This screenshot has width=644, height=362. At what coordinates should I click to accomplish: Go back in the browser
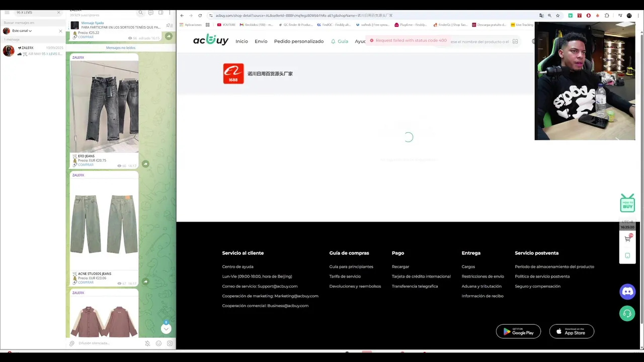[x=182, y=16]
